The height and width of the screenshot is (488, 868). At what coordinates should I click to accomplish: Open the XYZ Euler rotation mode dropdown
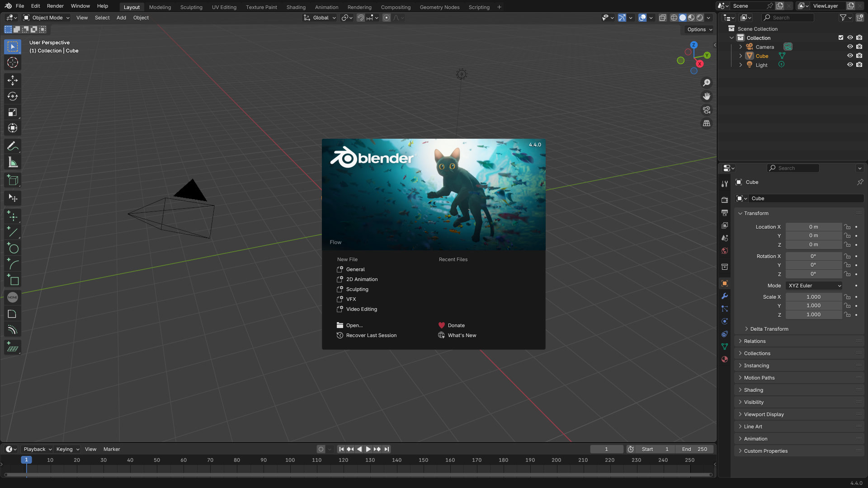coord(814,286)
